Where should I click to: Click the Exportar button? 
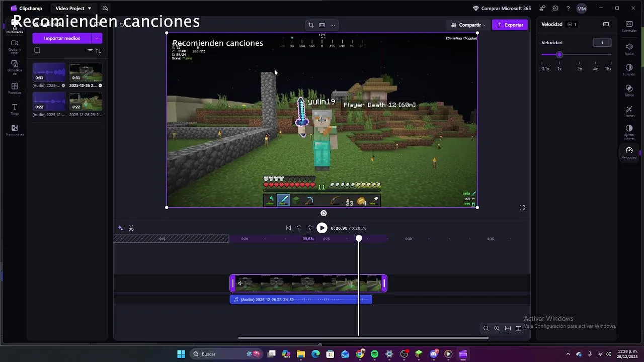click(x=510, y=25)
